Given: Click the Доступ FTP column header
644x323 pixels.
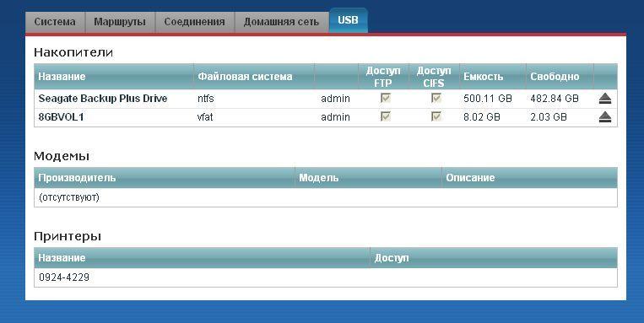Looking at the screenshot, I should point(383,77).
